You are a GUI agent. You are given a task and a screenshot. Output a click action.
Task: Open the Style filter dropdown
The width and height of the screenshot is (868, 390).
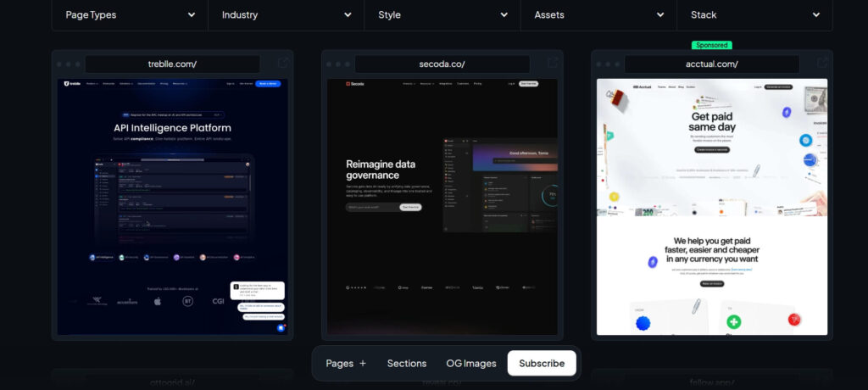click(x=442, y=15)
